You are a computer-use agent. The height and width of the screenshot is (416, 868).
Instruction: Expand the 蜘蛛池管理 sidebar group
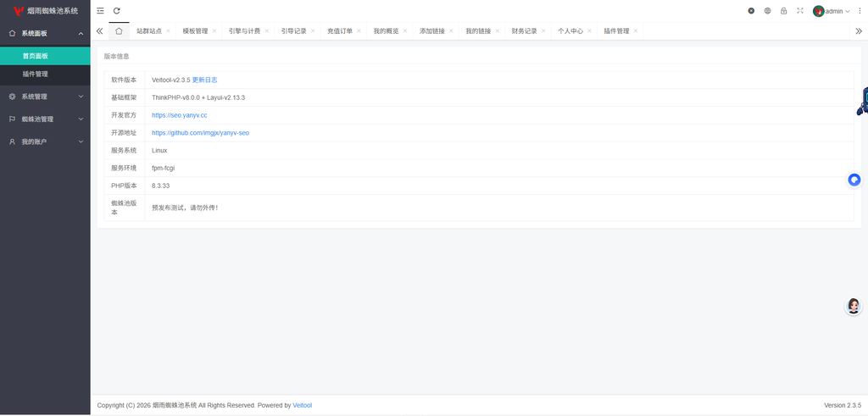click(x=45, y=119)
